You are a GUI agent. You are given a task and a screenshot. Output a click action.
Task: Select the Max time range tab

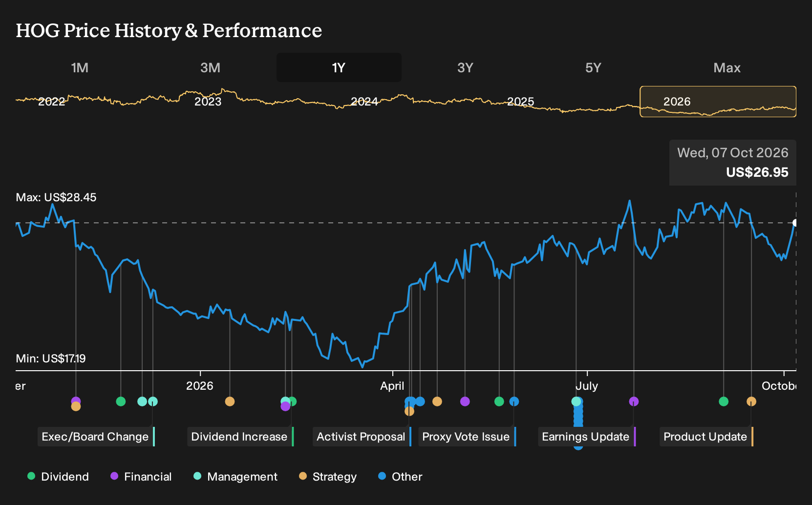click(727, 67)
